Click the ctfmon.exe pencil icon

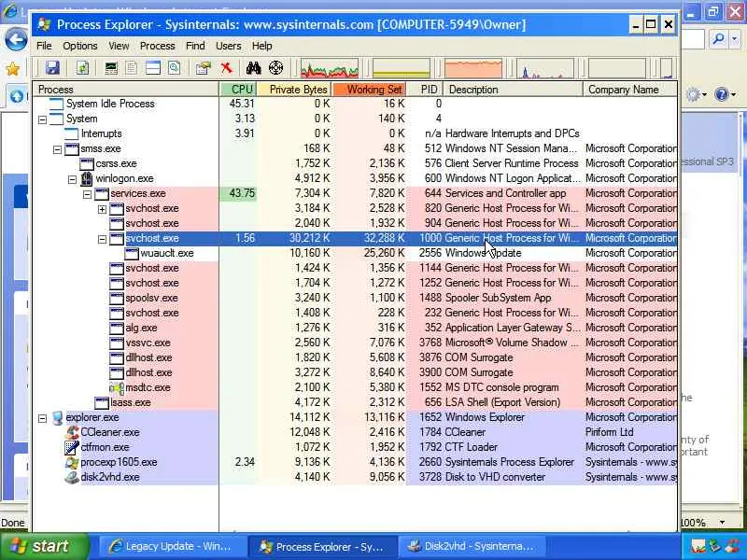[x=72, y=447]
